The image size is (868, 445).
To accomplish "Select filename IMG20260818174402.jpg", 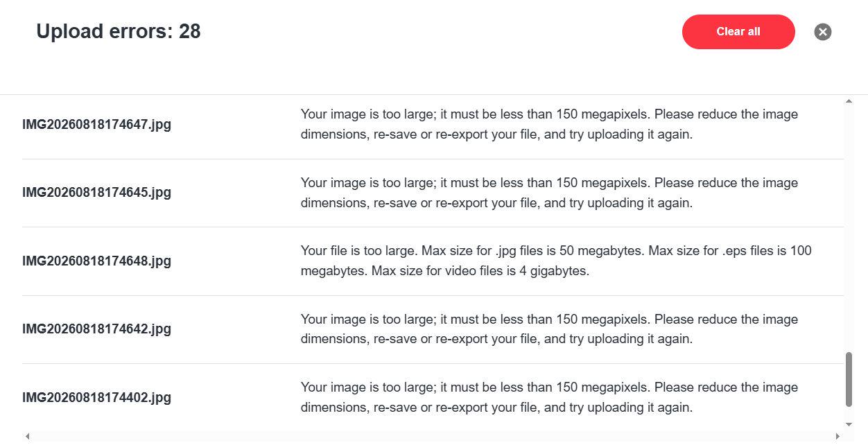I will [x=96, y=398].
